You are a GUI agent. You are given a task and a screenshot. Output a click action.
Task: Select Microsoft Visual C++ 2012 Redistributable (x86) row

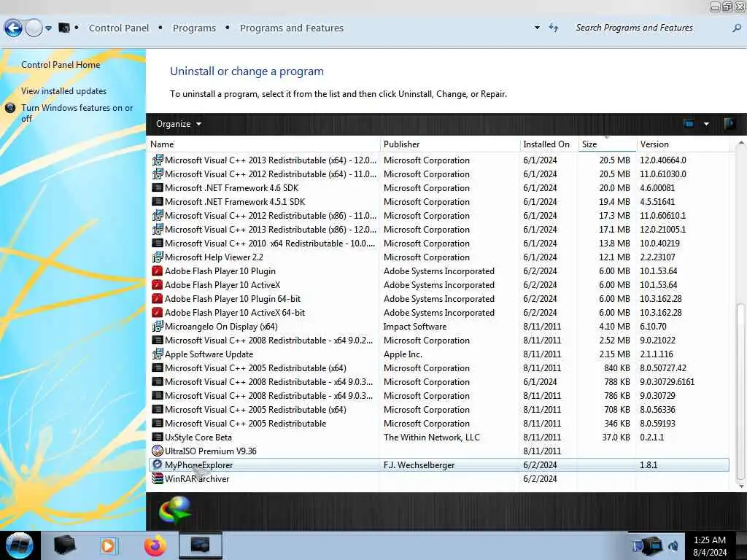pos(438,215)
